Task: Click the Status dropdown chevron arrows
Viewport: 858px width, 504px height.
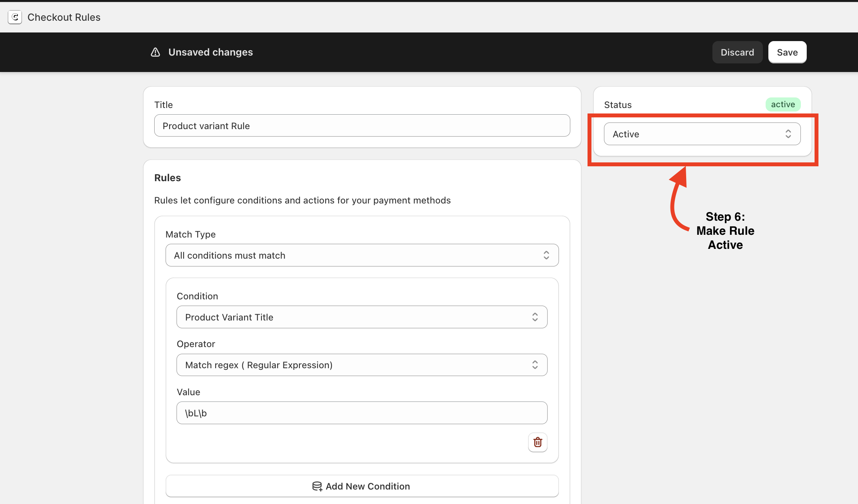Action: point(788,134)
